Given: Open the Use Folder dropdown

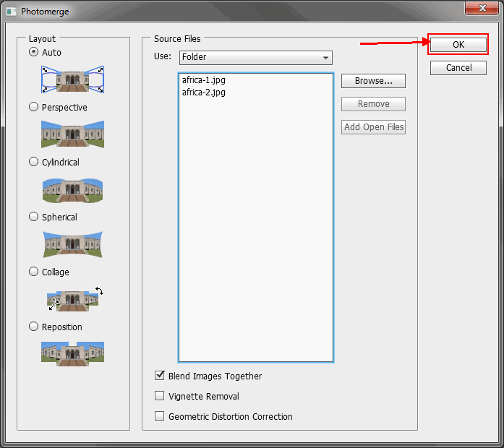Looking at the screenshot, I should tap(255, 58).
